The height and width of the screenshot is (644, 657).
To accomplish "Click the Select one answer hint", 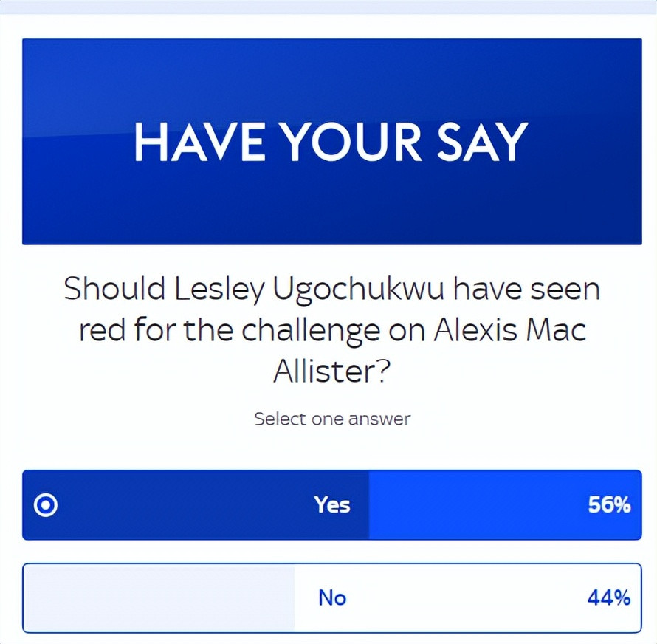I will (332, 419).
